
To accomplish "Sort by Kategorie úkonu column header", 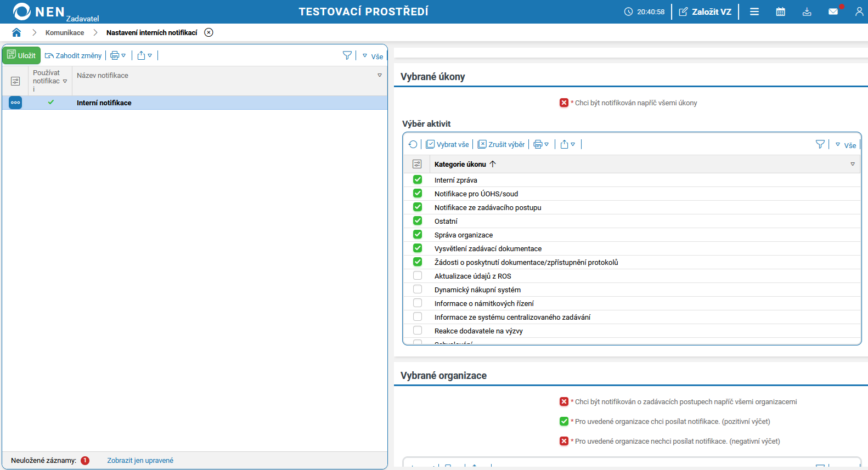I will tap(460, 164).
